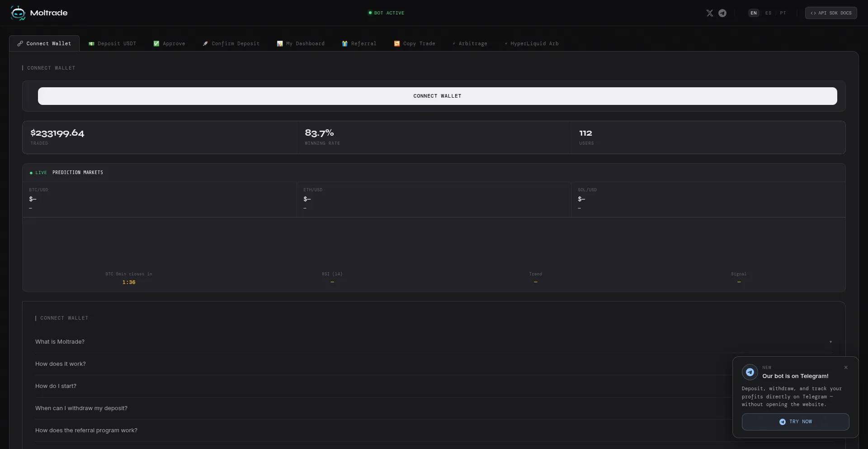
Task: Open the Deposit USDT tab
Action: click(112, 43)
